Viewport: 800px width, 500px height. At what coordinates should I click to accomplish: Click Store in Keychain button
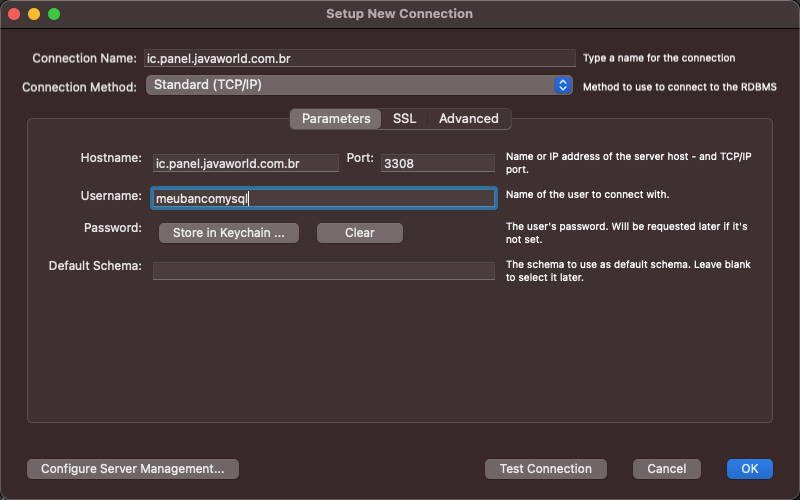pos(229,233)
